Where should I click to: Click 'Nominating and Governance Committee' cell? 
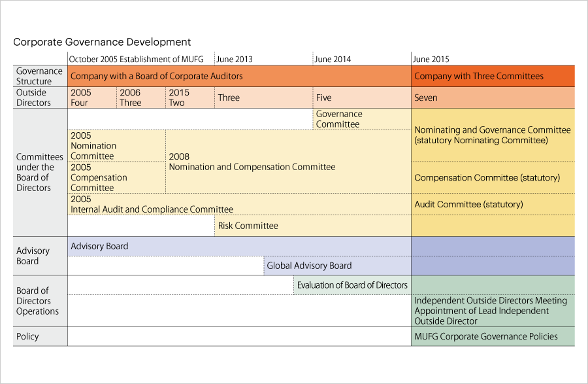coord(493,135)
